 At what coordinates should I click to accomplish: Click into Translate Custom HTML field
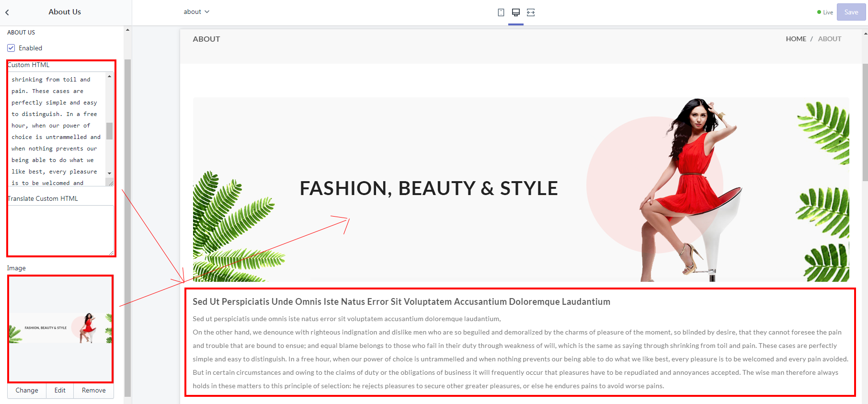coord(60,230)
